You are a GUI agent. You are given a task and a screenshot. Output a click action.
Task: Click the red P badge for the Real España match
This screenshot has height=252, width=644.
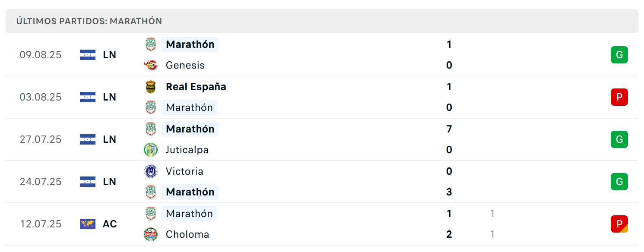(619, 97)
